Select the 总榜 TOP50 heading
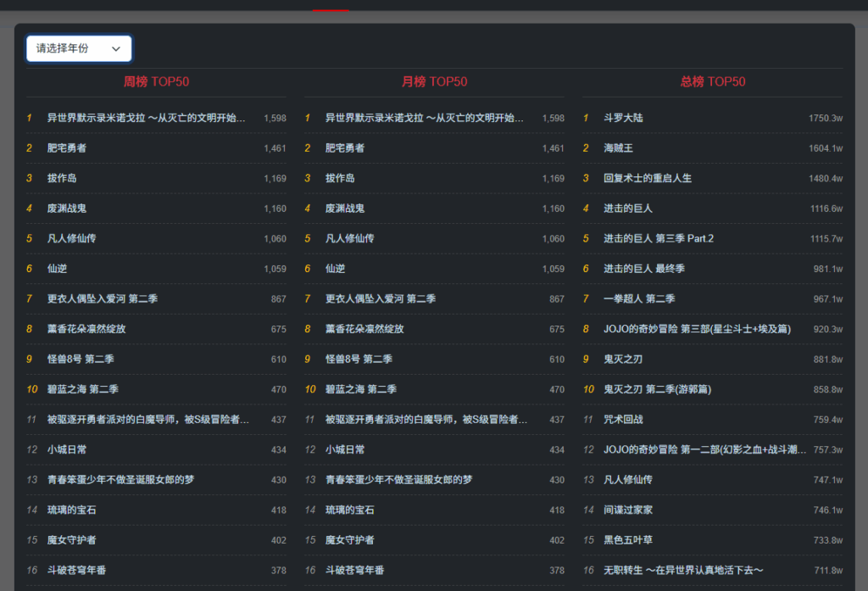This screenshot has height=591, width=868. click(x=712, y=82)
